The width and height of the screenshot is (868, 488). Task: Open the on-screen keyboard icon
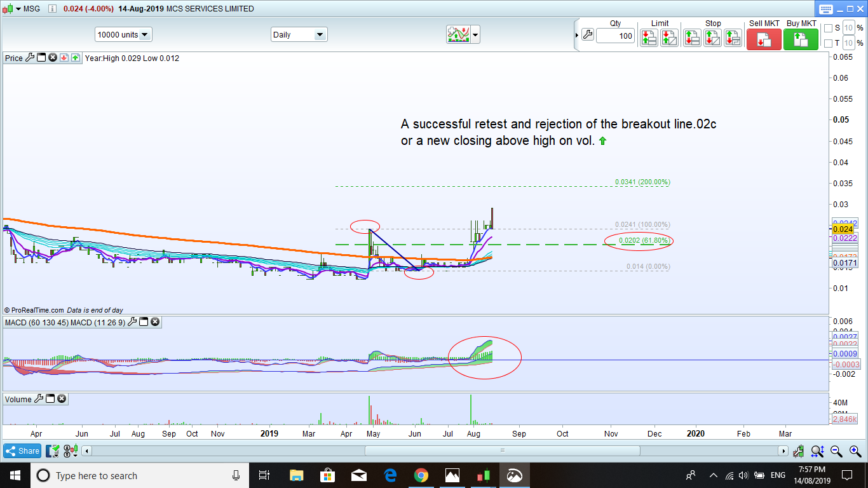coord(825,9)
